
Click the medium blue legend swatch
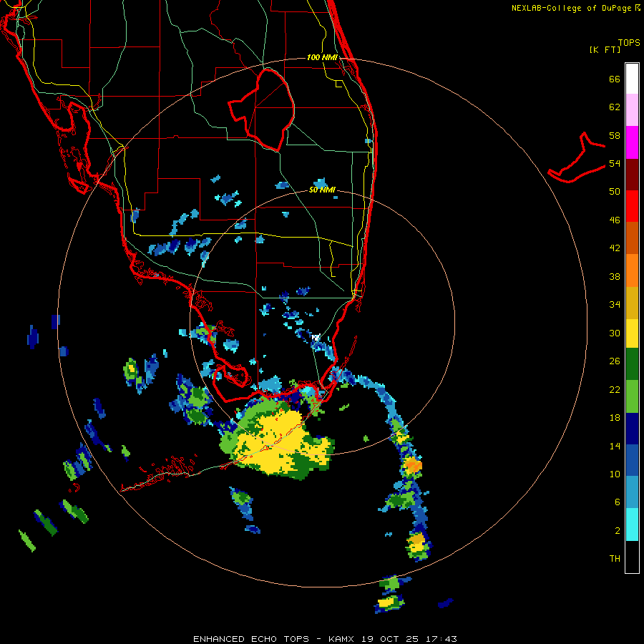click(632, 460)
